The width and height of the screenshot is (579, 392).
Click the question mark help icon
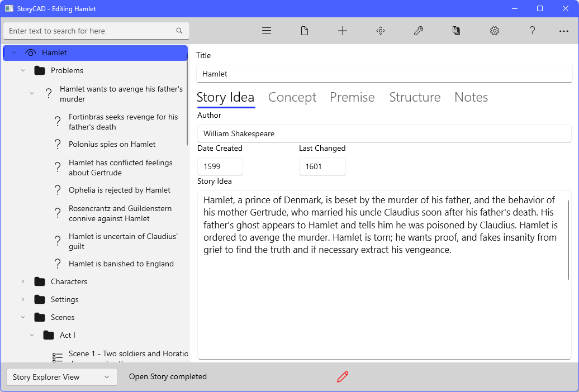533,31
